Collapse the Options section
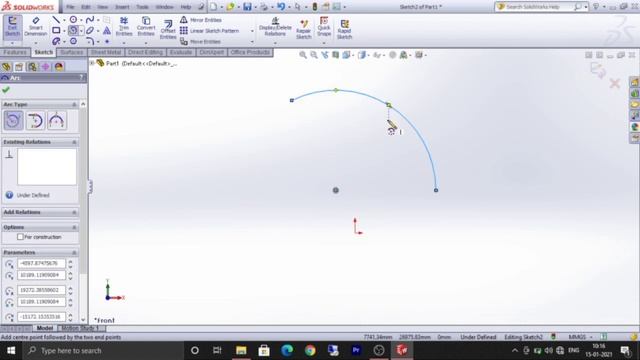 tap(74, 227)
